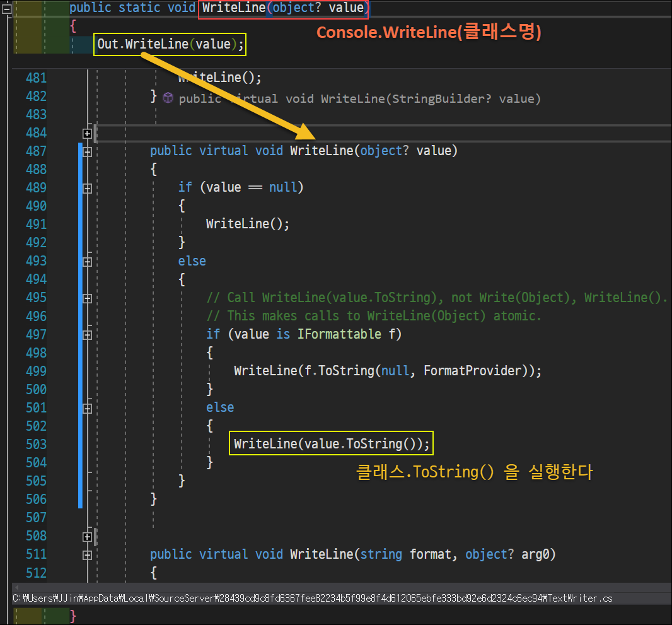Click the blue change-tracking bar beside line 488
This screenshot has width=672, height=625.
click(79, 169)
